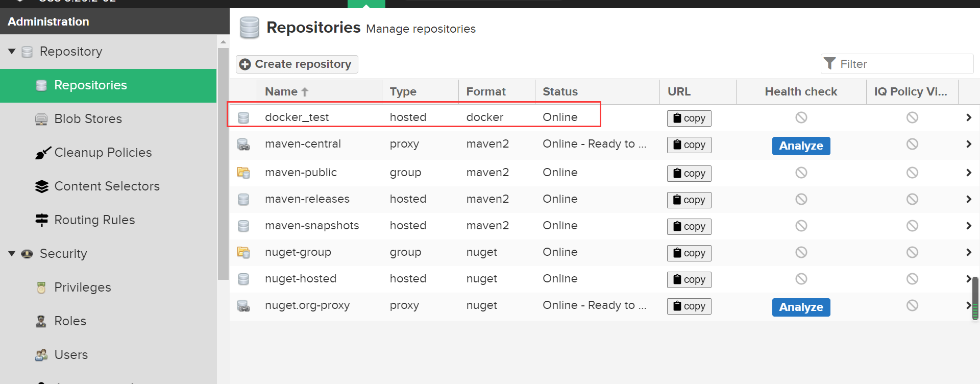Click nuget-group IQ policy disabled icon
Screen dimensions: 980x384
coord(912,252)
